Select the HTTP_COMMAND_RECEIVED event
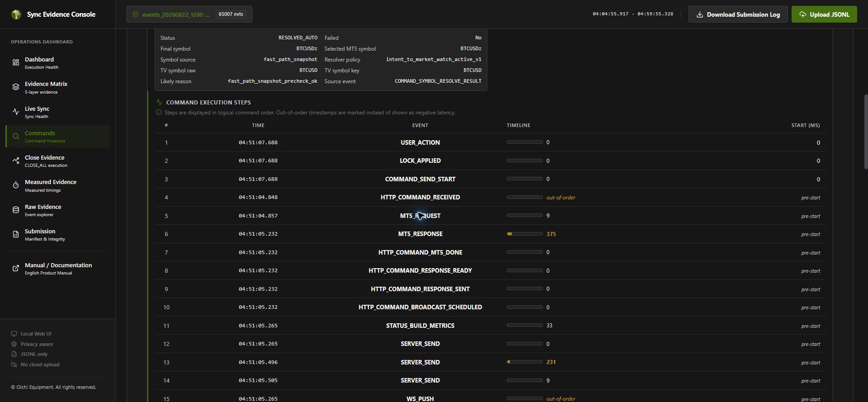The image size is (868, 402). 420,197
